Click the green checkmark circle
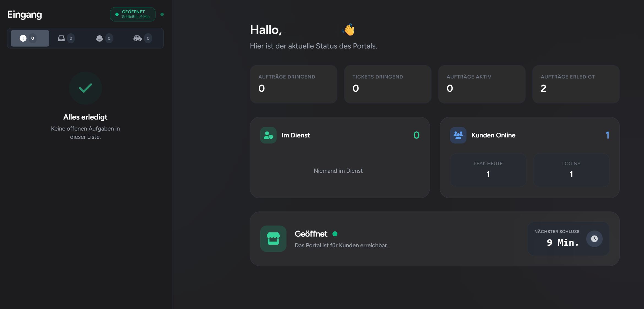This screenshot has height=309, width=644. coord(85,88)
